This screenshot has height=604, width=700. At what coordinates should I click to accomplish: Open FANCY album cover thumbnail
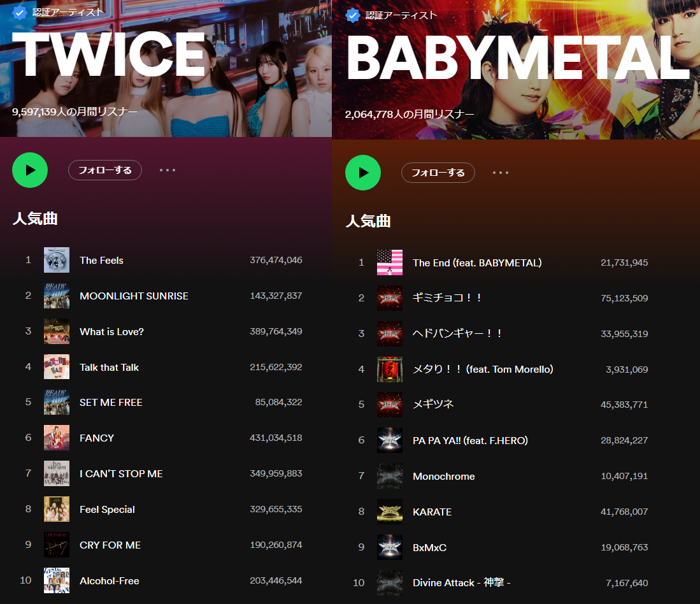(57, 438)
